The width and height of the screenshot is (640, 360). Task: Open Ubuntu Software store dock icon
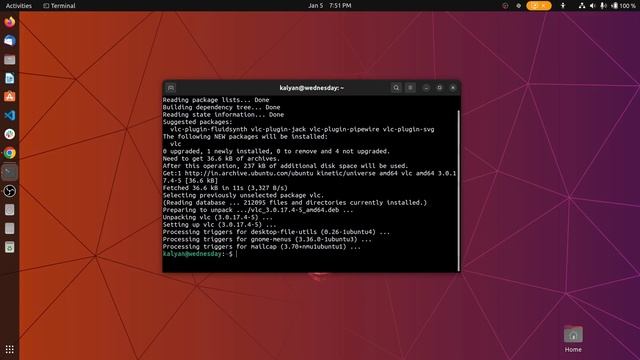point(10,97)
